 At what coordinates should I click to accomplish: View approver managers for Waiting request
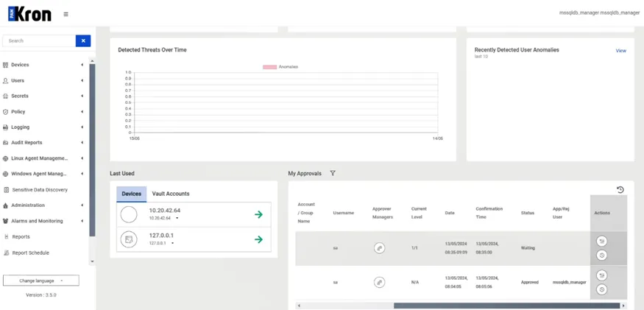(x=380, y=248)
